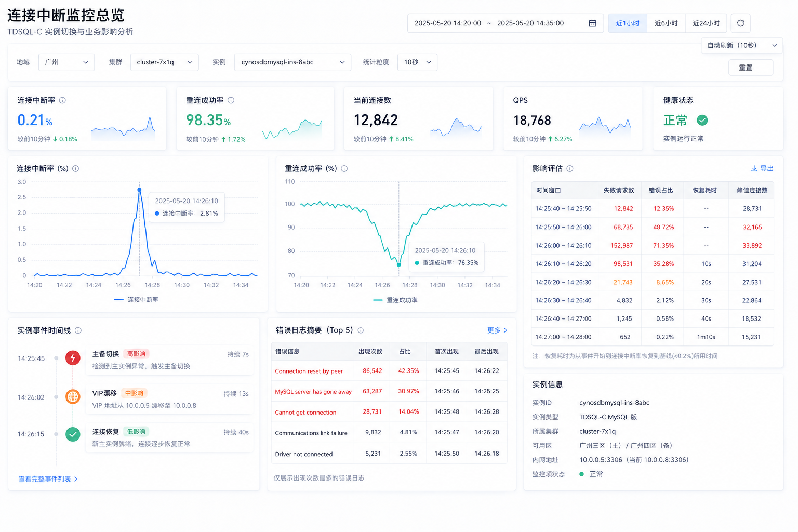Toggle the 连接中断率 legend series
Screen dimensions: 798x532
136,300
